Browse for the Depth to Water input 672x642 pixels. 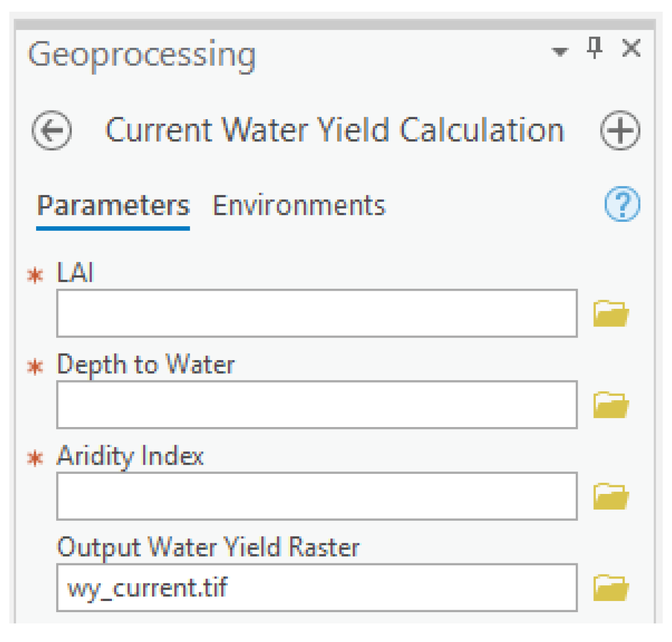tap(610, 405)
